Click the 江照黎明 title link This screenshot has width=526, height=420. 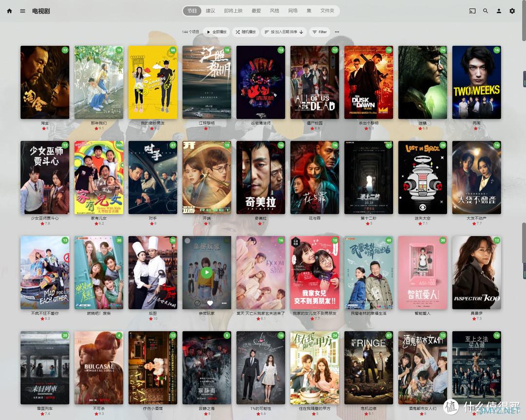coord(207,123)
